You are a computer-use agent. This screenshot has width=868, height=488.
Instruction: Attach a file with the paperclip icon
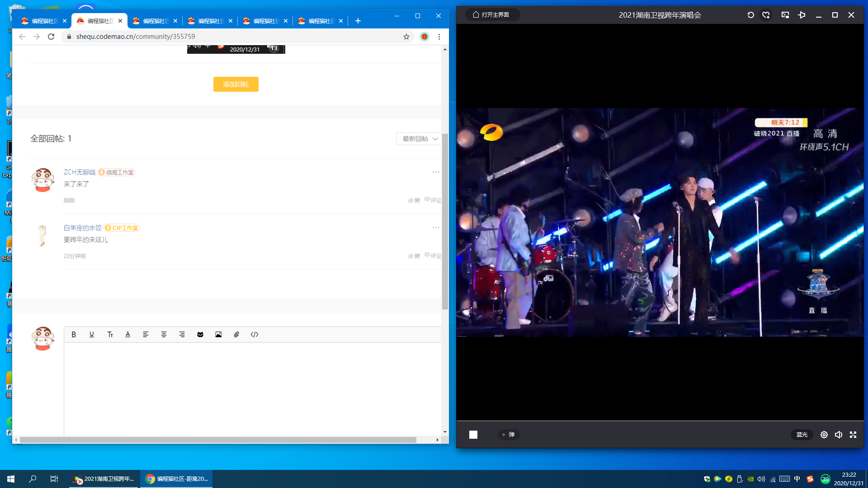tap(236, 334)
